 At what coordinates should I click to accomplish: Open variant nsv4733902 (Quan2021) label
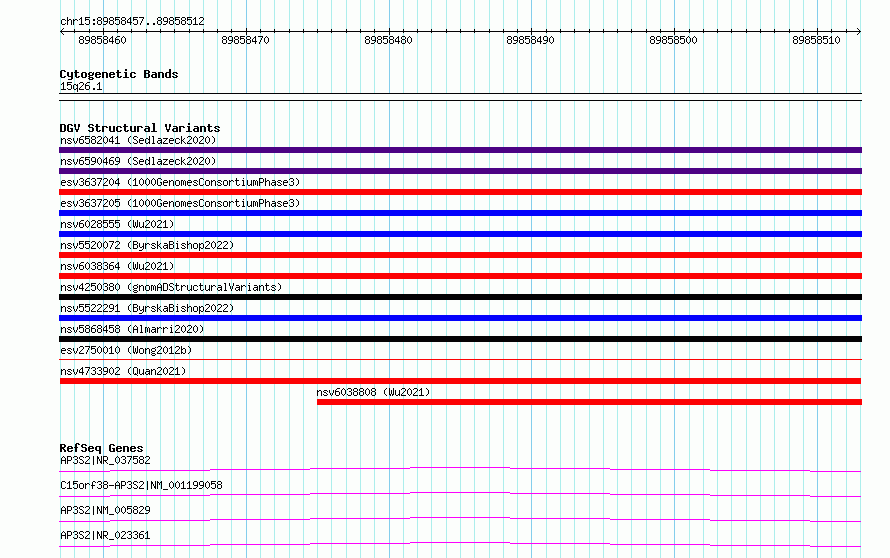tap(123, 371)
